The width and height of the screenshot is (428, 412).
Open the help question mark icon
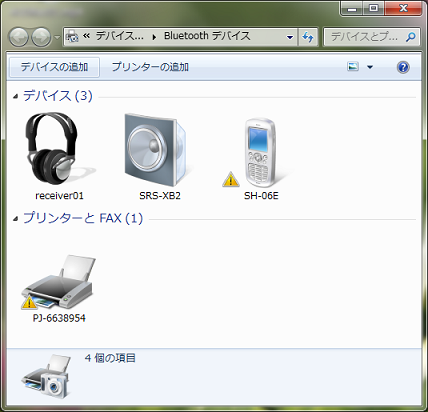click(x=403, y=67)
